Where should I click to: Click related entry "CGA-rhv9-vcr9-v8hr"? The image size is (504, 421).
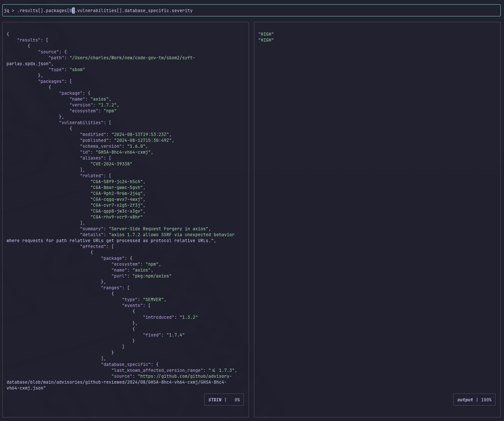(x=117, y=217)
